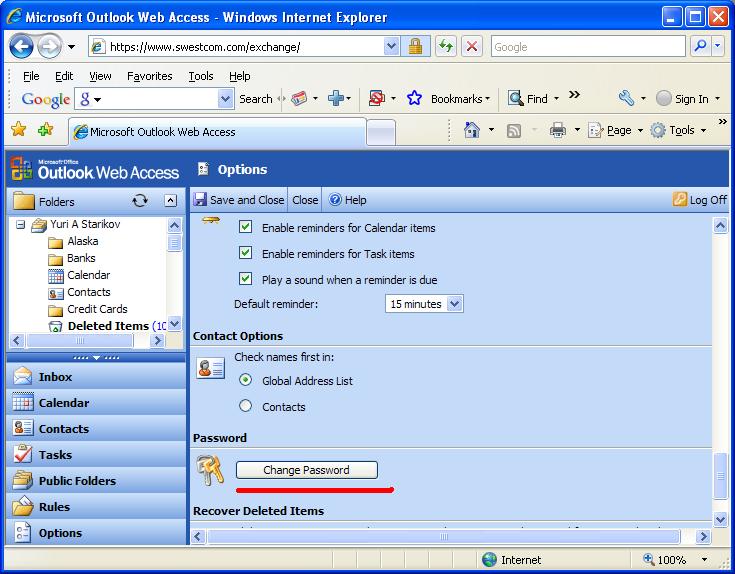
Task: Click the security lock icon in address bar
Action: click(x=415, y=46)
